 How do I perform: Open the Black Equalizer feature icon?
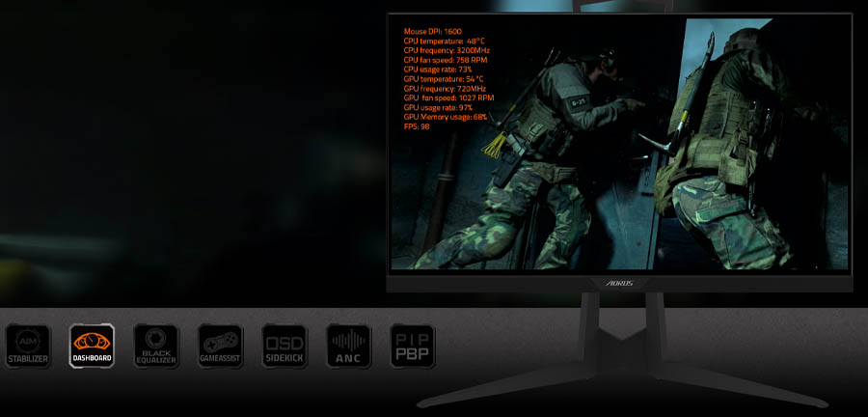coord(155,347)
